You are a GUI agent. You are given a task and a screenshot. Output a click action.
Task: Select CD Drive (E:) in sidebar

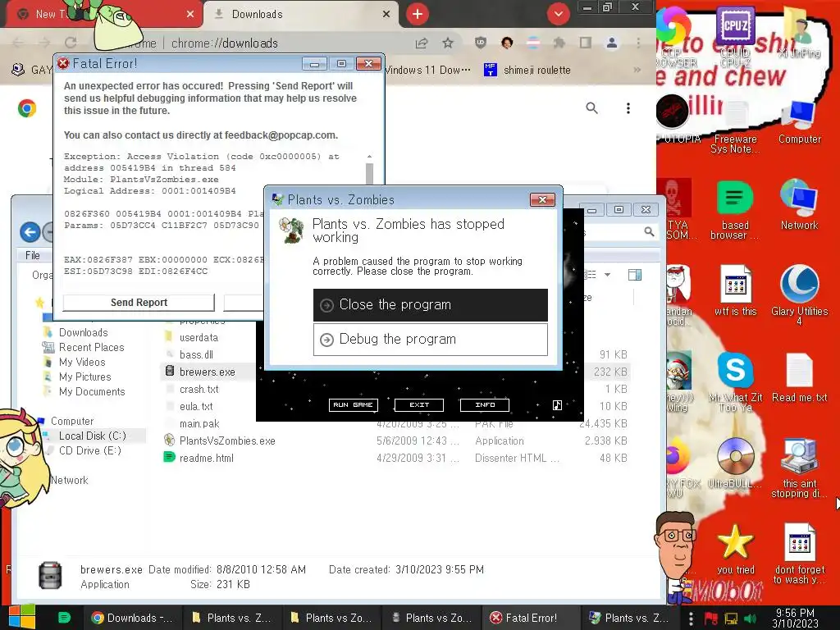coord(90,450)
